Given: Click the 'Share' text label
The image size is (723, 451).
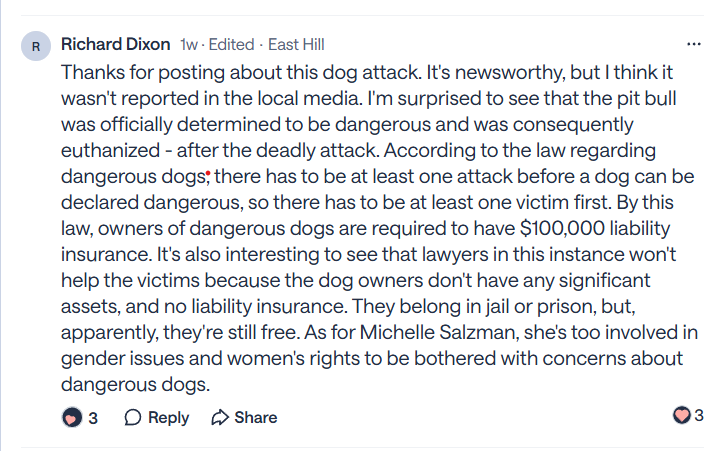Looking at the screenshot, I should point(256,417).
